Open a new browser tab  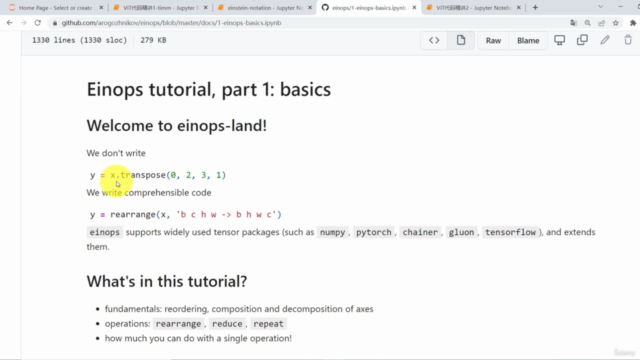coord(535,8)
